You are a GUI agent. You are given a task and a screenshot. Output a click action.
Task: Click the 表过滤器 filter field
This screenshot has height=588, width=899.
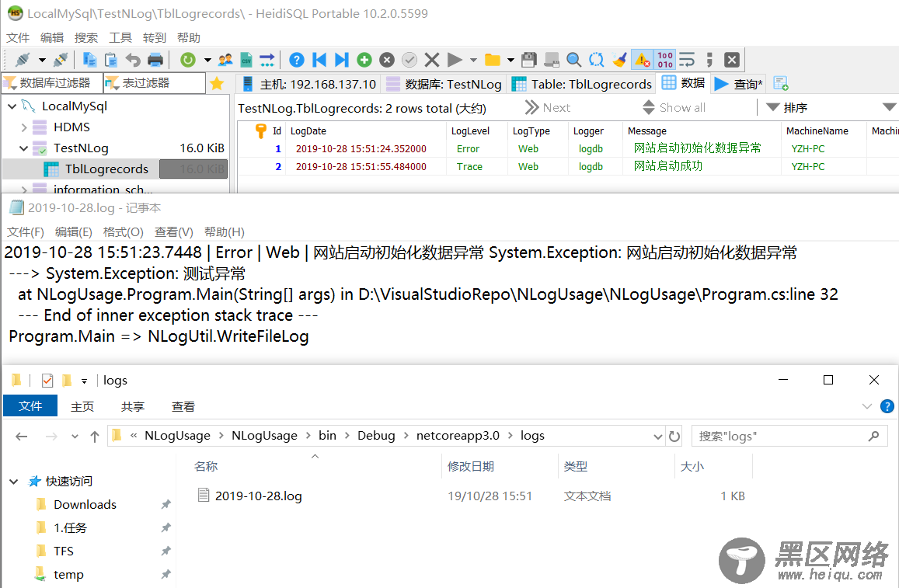(x=155, y=83)
